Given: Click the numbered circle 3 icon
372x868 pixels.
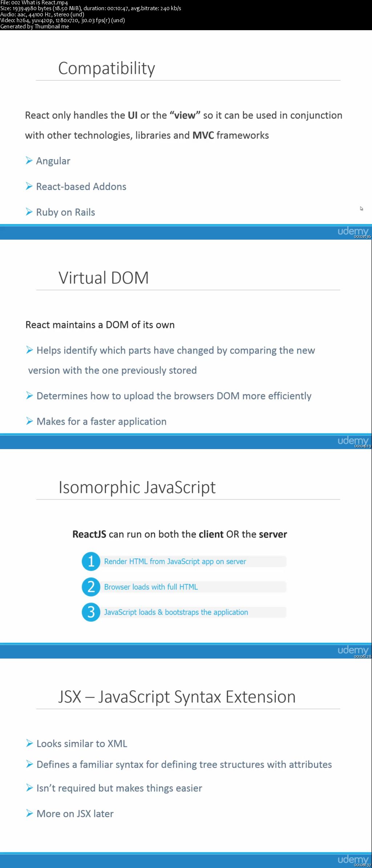Looking at the screenshot, I should 91,612.
